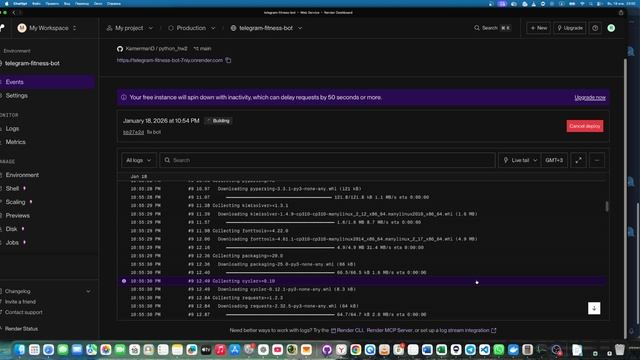Screen dimensions: 640x360
Task: Open the telegram-fitness-bot onrender.com URL
Action: (x=170, y=60)
